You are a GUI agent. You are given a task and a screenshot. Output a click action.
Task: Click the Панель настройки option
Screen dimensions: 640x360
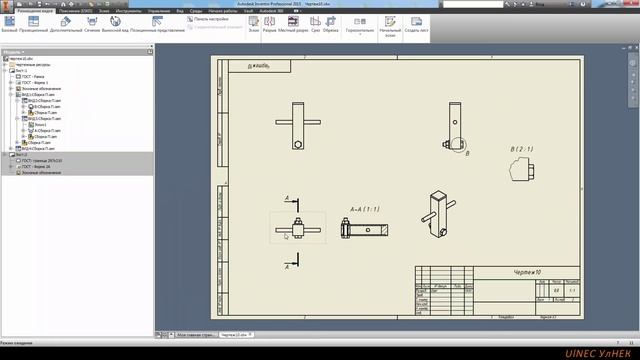pyautogui.click(x=208, y=19)
